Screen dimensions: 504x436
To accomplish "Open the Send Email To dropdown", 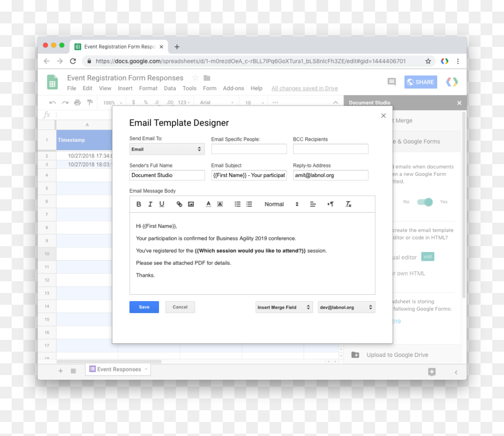I will click(167, 149).
